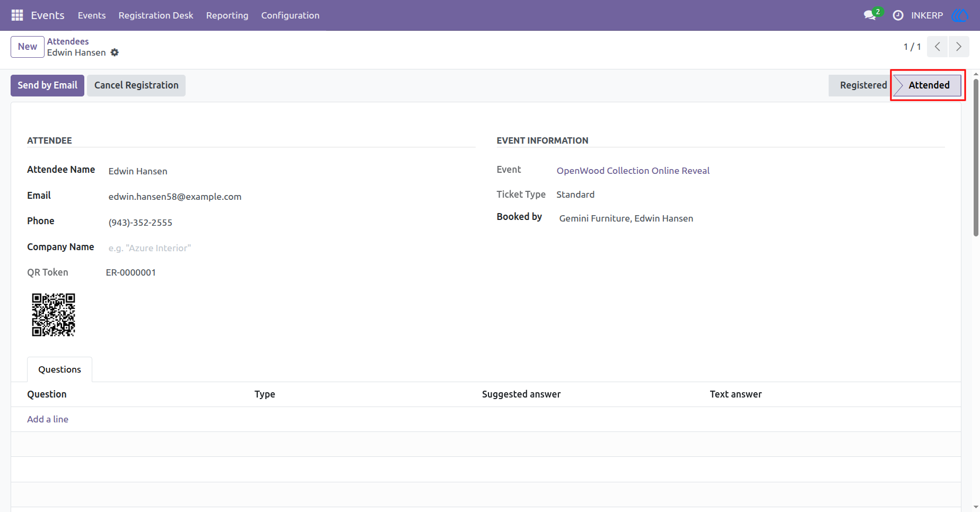Viewport: 980px width, 512px height.
Task: Go to previous record arrow
Action: click(938, 47)
